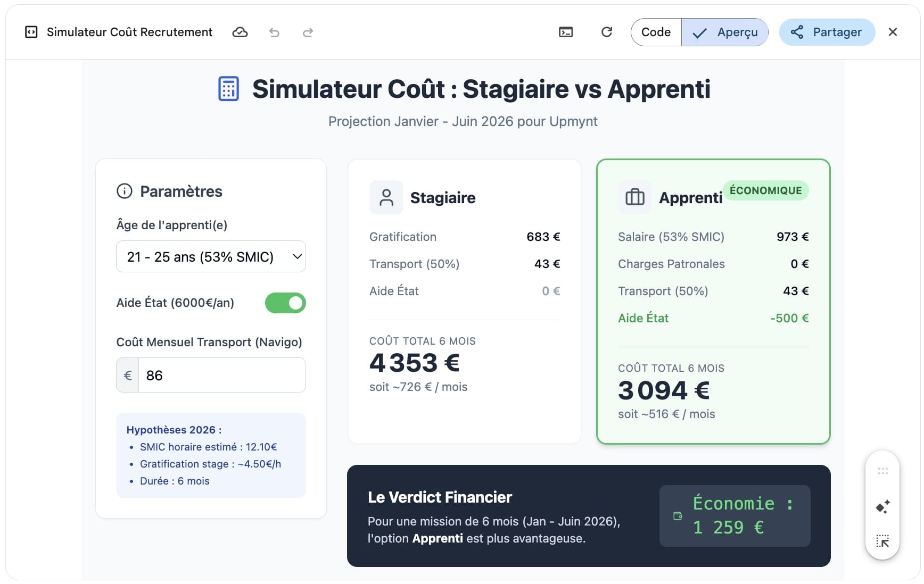Click the calculator icon next to the title

[x=228, y=89]
